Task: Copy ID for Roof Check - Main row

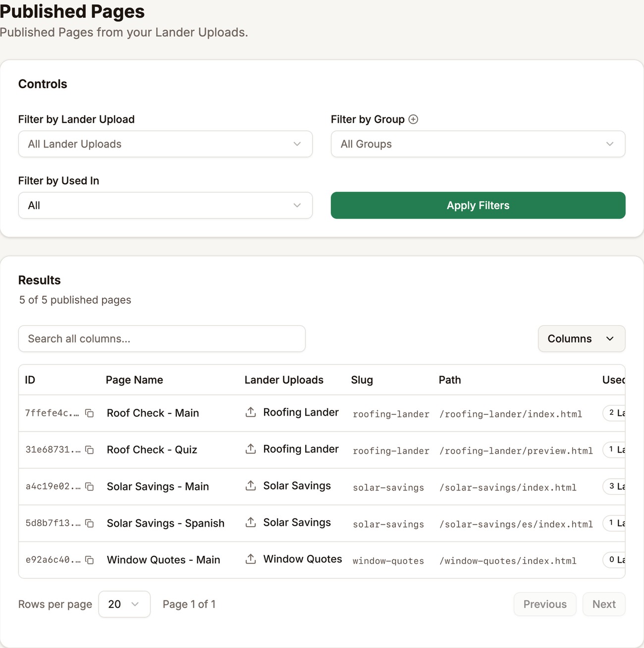Action: pos(89,413)
